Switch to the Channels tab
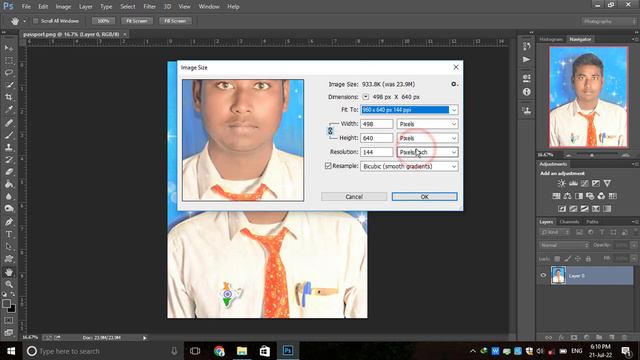 click(569, 222)
